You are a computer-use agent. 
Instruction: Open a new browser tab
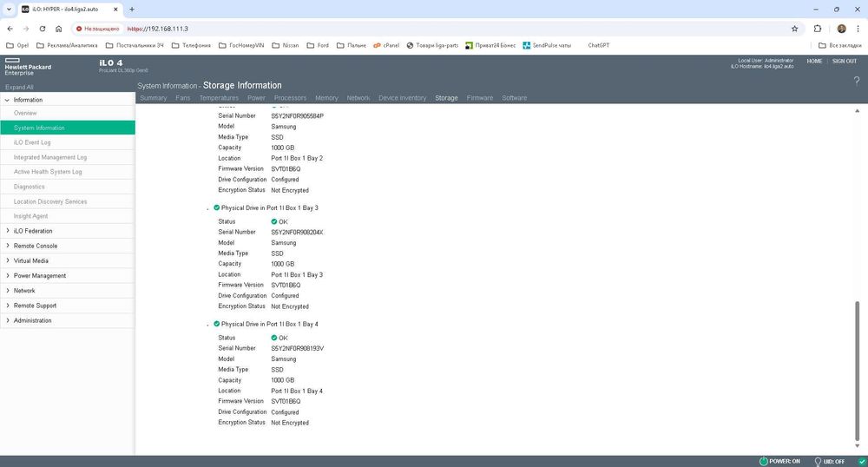[x=132, y=10]
